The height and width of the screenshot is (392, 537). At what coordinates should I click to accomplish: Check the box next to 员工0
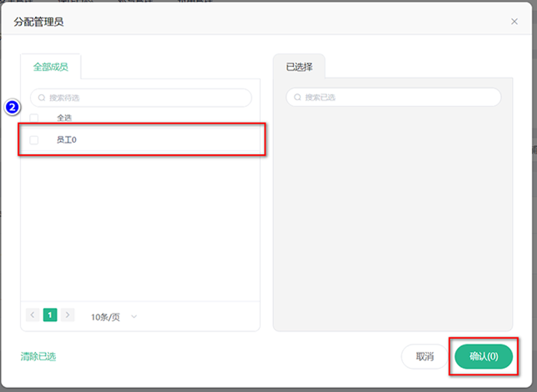[34, 140]
